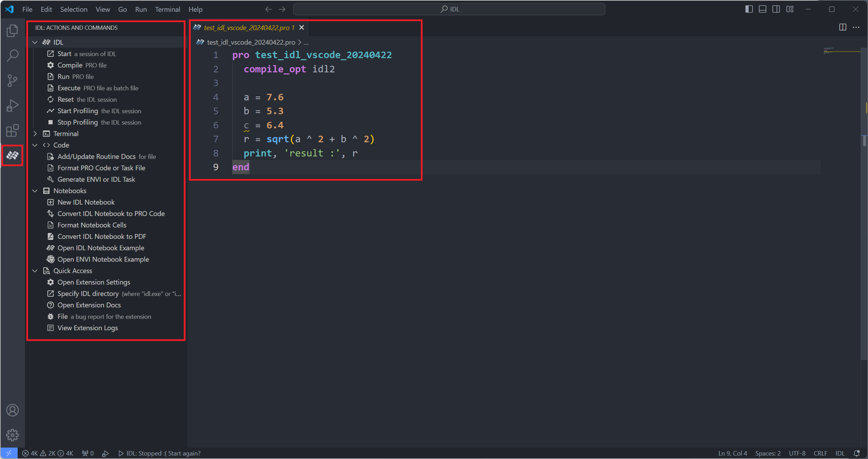Collapse the IDL tree section

(x=35, y=42)
